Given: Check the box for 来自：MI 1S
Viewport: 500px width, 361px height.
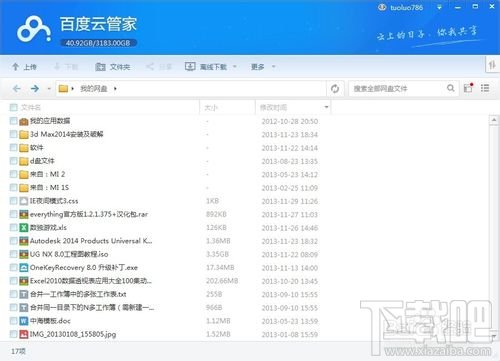Looking at the screenshot, I should click(x=14, y=188).
